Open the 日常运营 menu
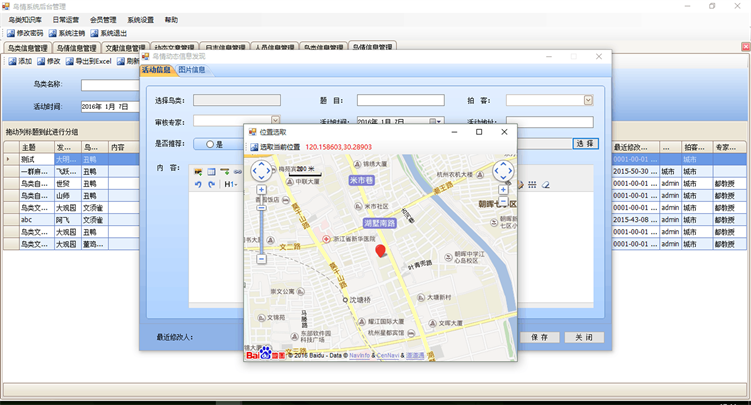The image size is (751, 405). click(68, 19)
